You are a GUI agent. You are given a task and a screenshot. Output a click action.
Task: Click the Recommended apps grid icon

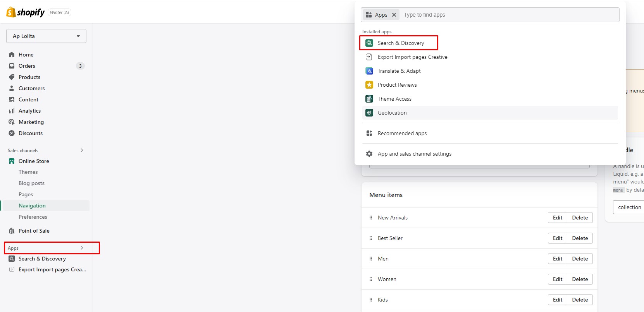(369, 133)
